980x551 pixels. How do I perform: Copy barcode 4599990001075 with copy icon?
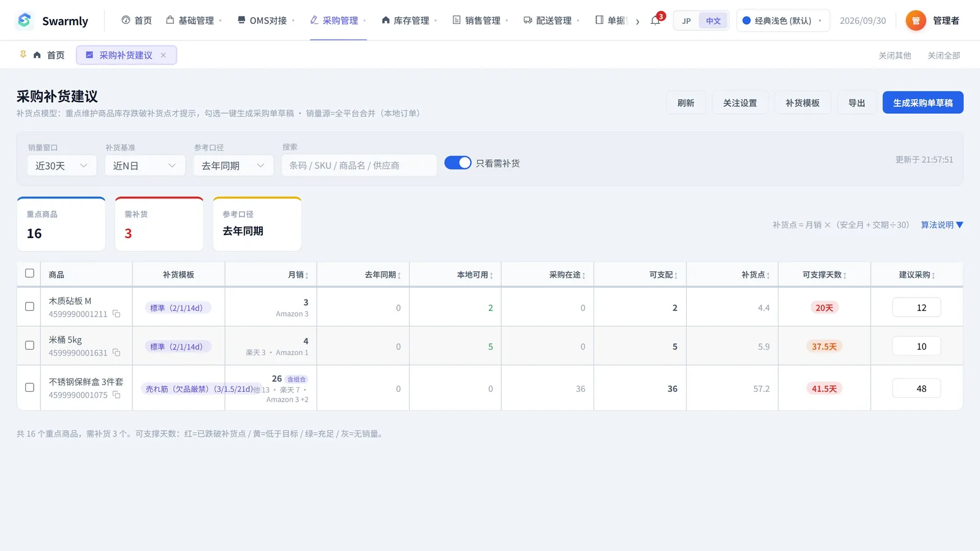pos(116,395)
